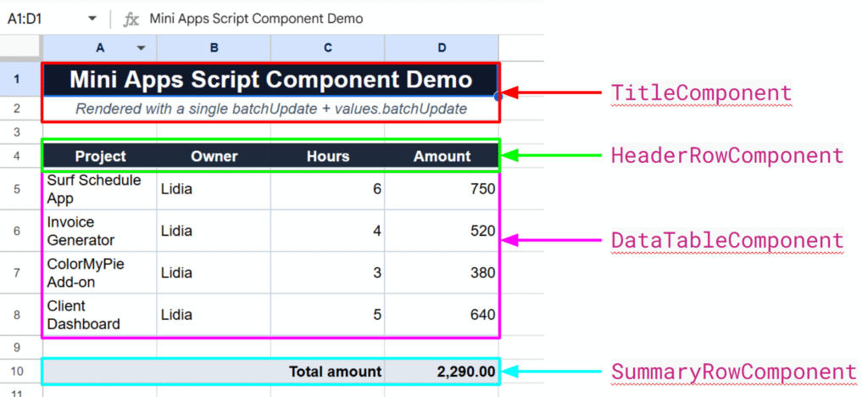Select the 2,290.00 total cell
The height and width of the screenshot is (397, 868).
pos(441,372)
